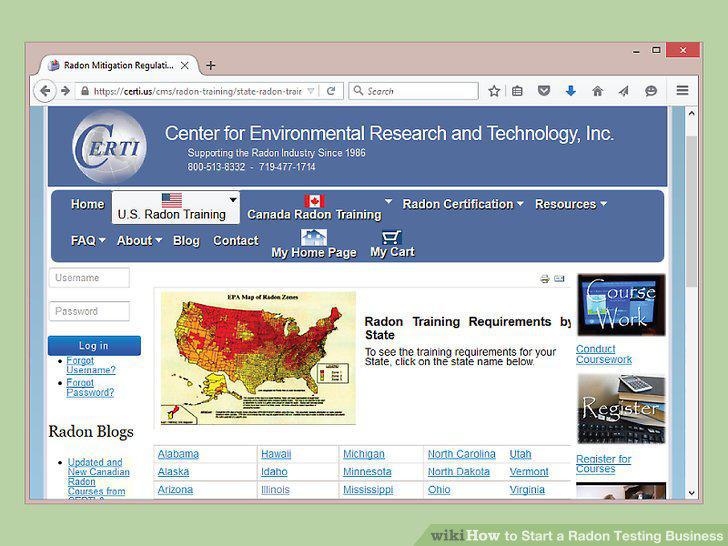Expand the U.S. Radon Training dropdown arrow
This screenshot has height=546, width=728.
pyautogui.click(x=233, y=200)
